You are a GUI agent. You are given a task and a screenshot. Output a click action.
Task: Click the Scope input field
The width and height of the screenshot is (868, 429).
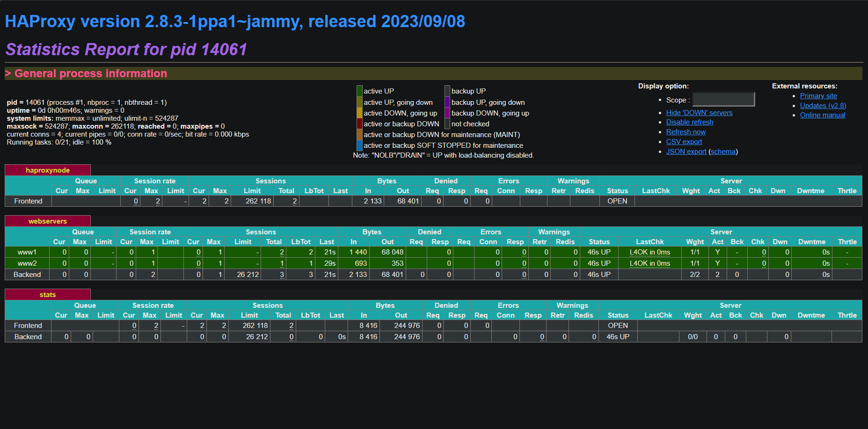723,100
